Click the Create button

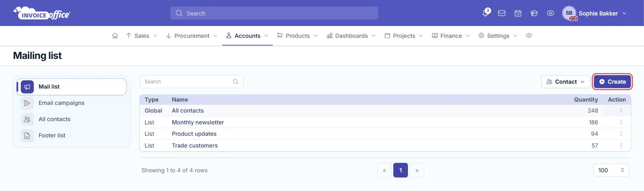612,82
